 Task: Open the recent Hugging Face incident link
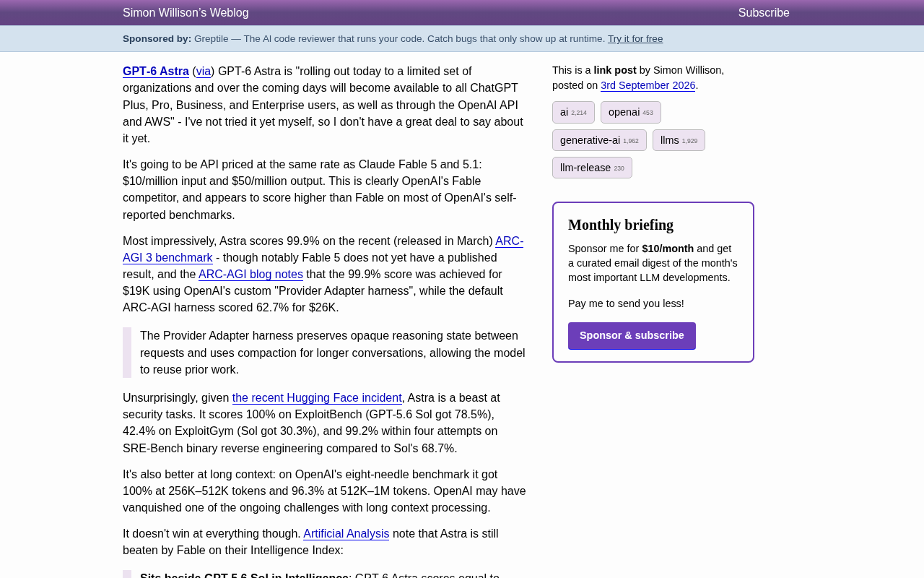tap(317, 398)
